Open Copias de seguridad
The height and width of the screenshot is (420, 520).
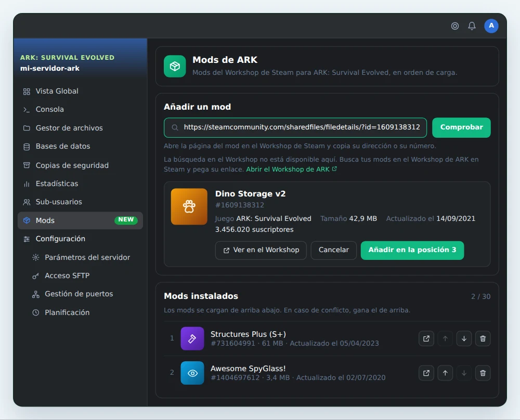pyautogui.click(x=80, y=165)
